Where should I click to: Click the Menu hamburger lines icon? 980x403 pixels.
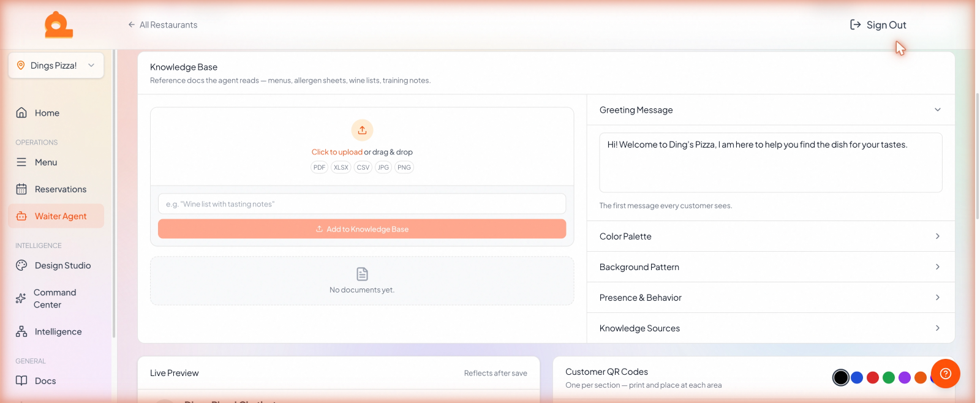21,162
